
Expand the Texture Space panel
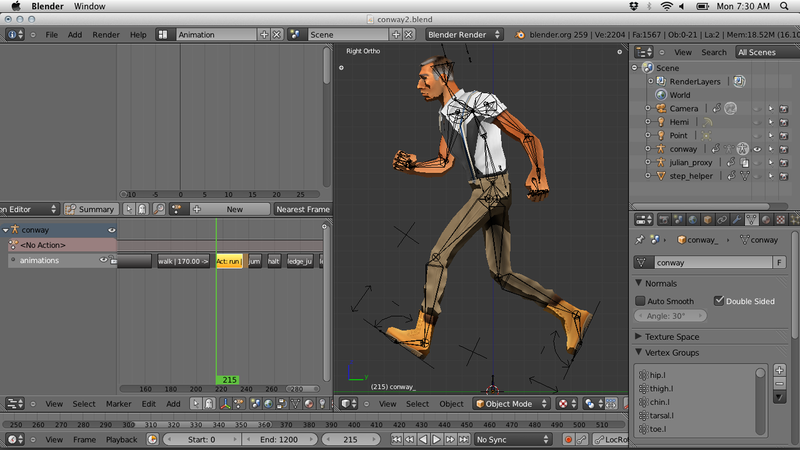(639, 336)
